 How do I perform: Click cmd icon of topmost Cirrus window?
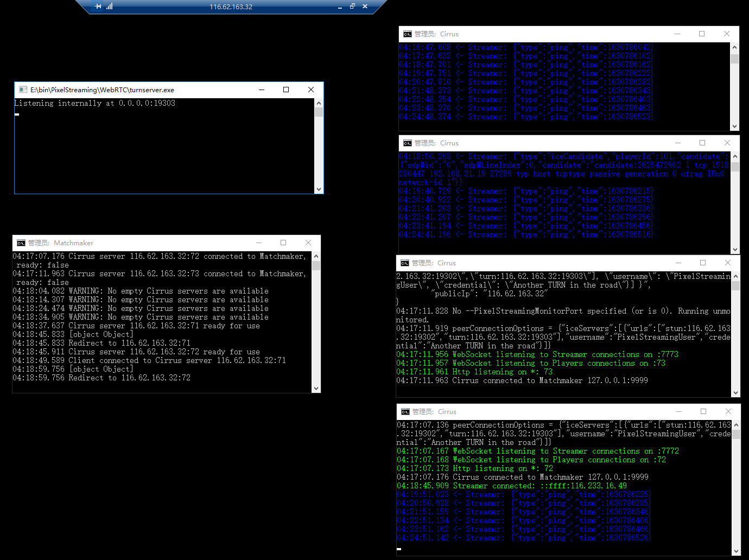click(408, 34)
